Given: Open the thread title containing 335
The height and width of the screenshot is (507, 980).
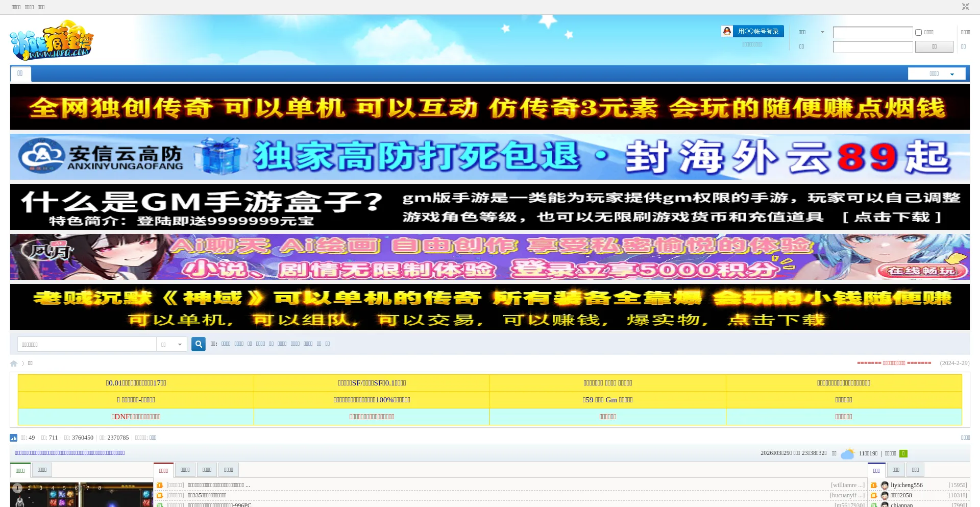Looking at the screenshot, I should tap(207, 495).
